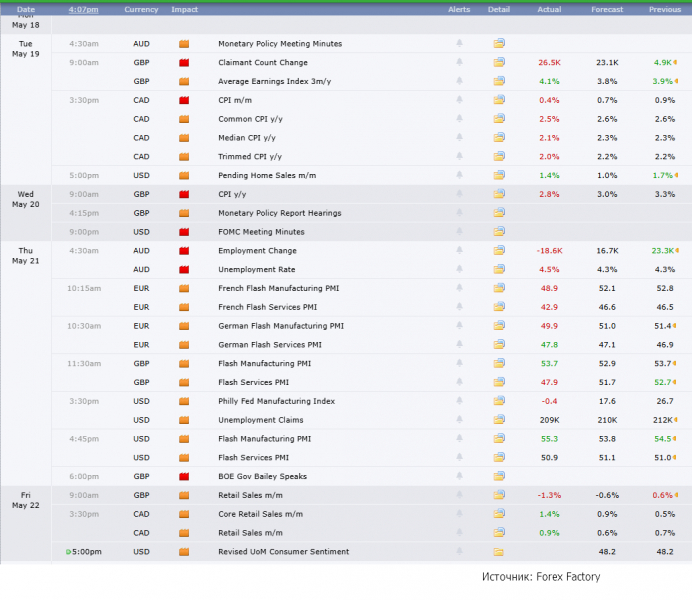Click the Currency column header
This screenshot has height=600, width=692.
pyautogui.click(x=141, y=9)
